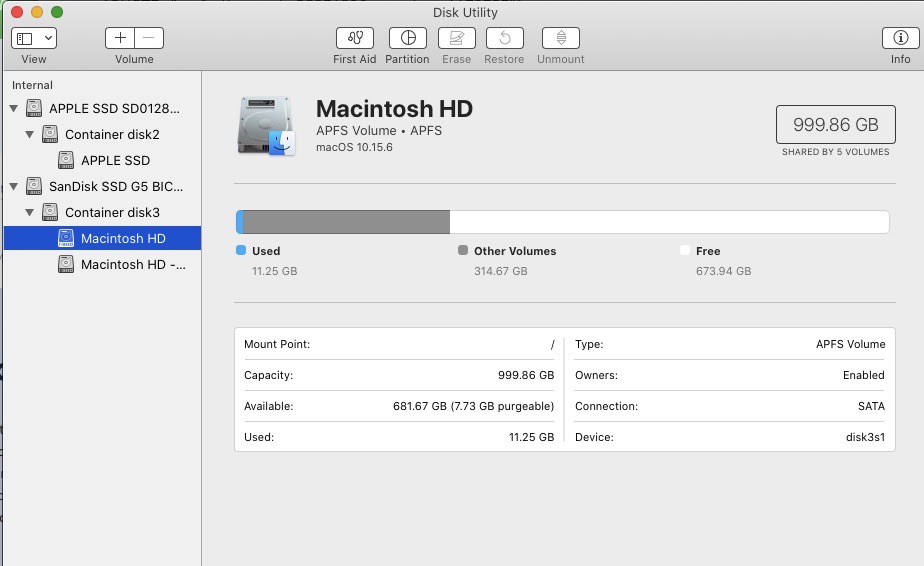Click the Erase toolbar icon
Image resolution: width=924 pixels, height=566 pixels.
point(457,38)
